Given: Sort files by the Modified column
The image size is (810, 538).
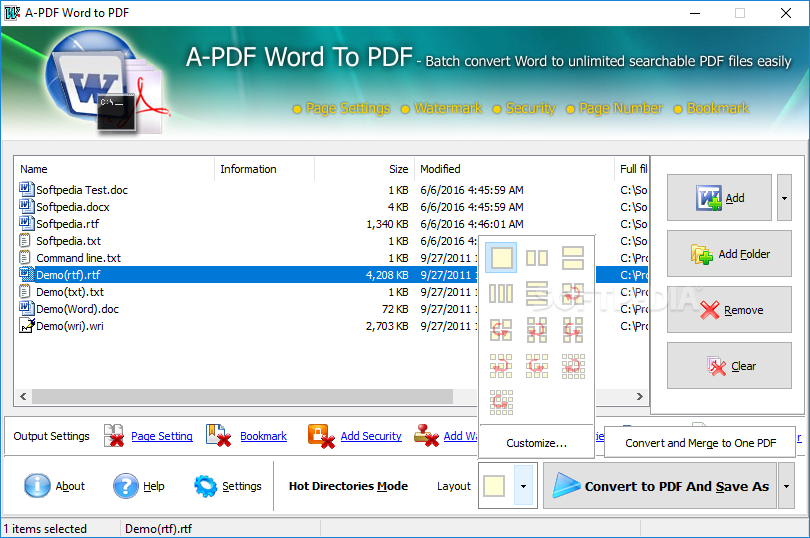Looking at the screenshot, I should point(515,169).
